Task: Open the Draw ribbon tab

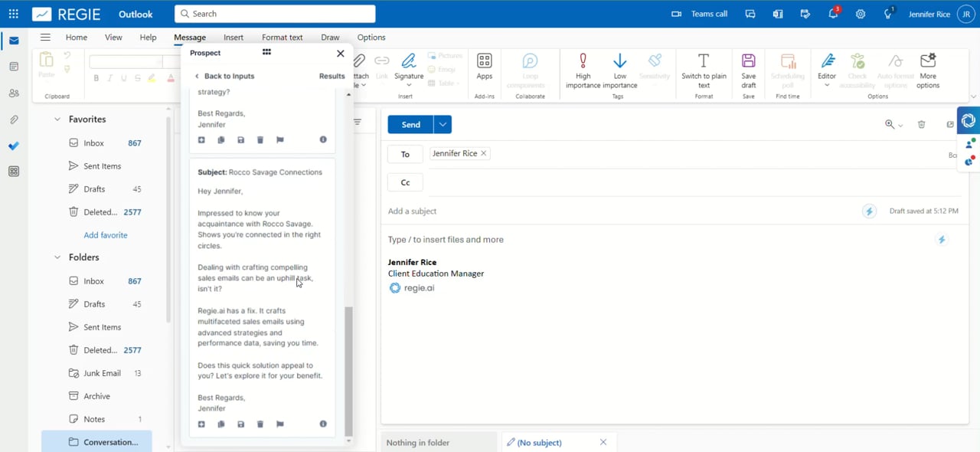Action: [x=330, y=37]
